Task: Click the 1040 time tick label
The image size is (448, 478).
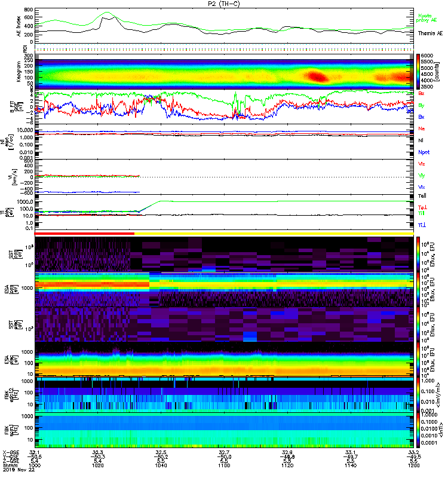Action: coord(161,465)
